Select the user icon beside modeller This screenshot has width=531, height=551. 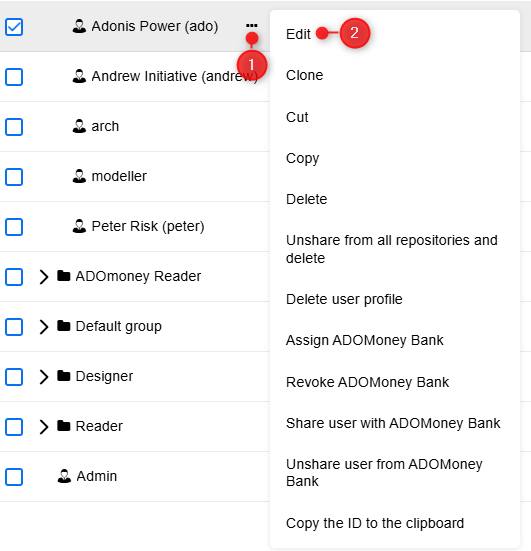point(79,176)
